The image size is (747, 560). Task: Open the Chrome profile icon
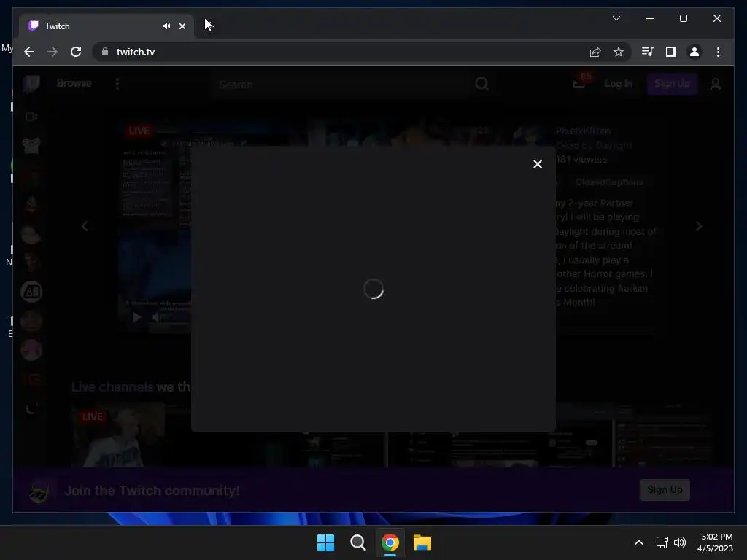[x=694, y=52]
